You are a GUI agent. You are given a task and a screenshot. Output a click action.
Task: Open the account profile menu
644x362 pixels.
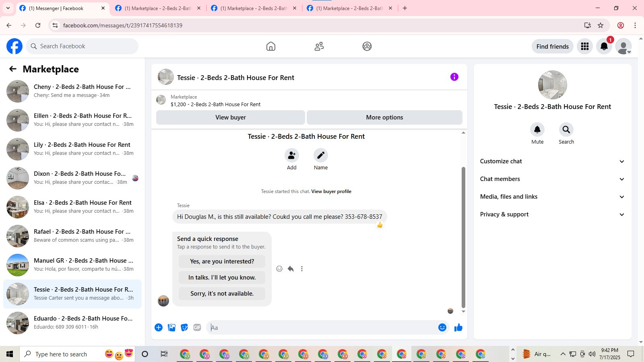(623, 46)
